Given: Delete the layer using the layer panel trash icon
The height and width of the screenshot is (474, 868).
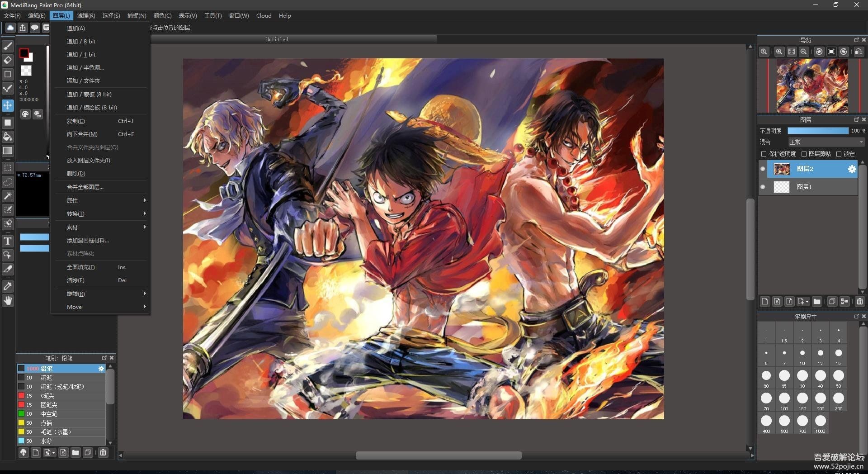Looking at the screenshot, I should pyautogui.click(x=859, y=302).
